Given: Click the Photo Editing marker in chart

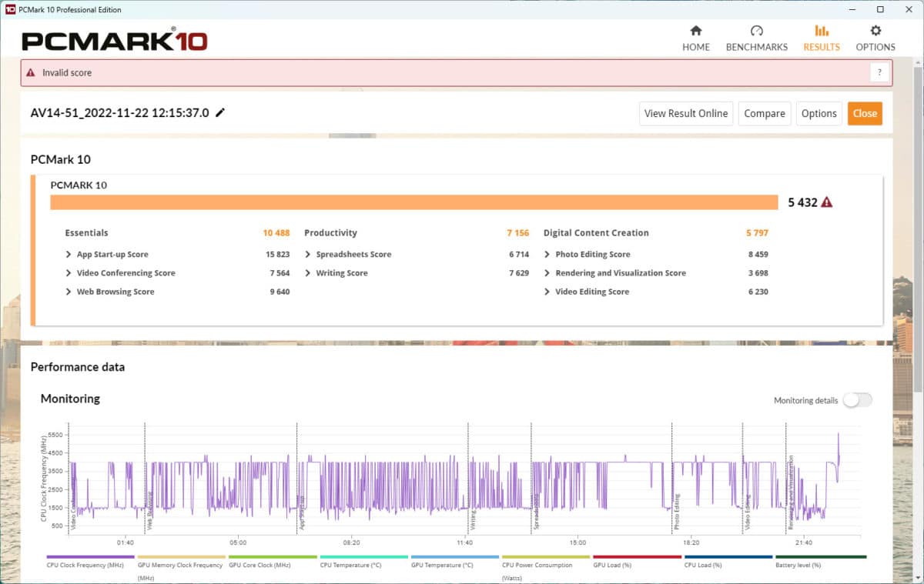Looking at the screenshot, I should (x=677, y=512).
